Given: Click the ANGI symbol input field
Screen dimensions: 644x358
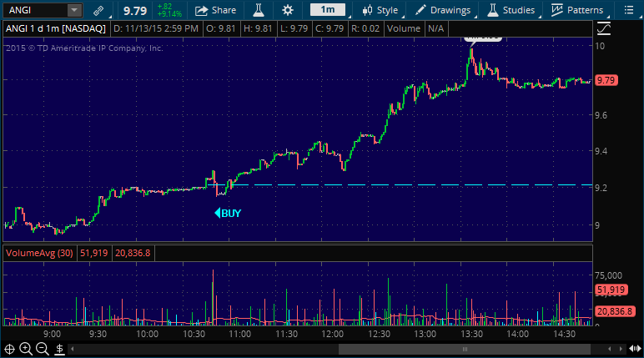Looking at the screenshot, I should (x=35, y=10).
